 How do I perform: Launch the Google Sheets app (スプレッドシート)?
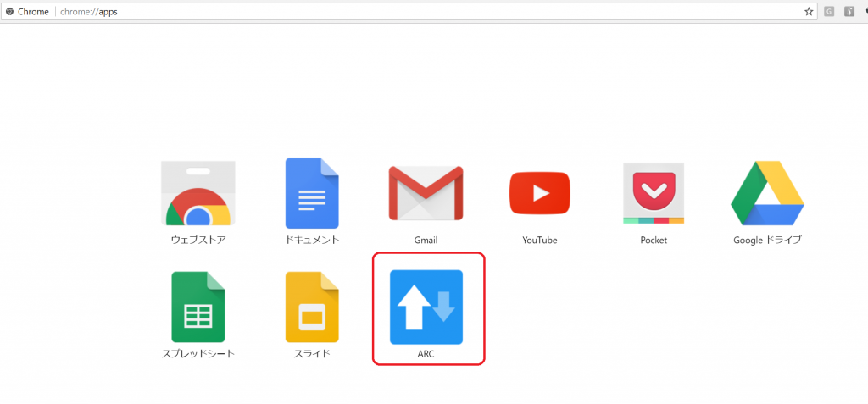point(198,307)
